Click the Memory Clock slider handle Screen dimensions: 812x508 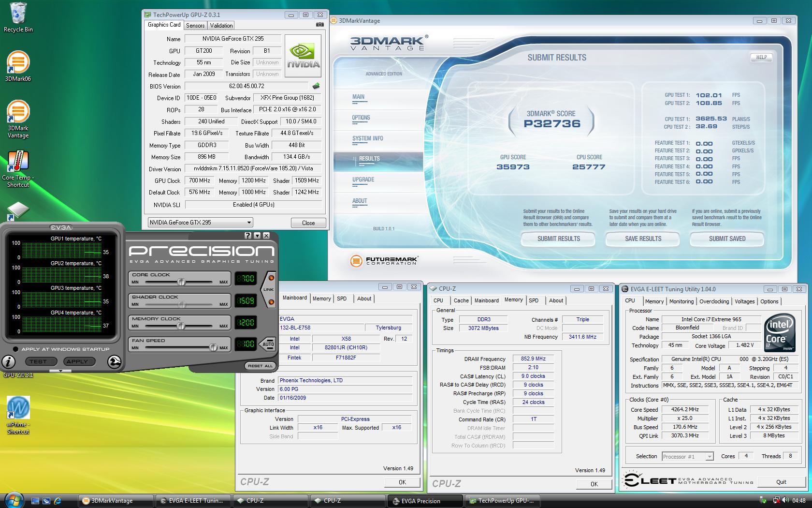pos(181,326)
